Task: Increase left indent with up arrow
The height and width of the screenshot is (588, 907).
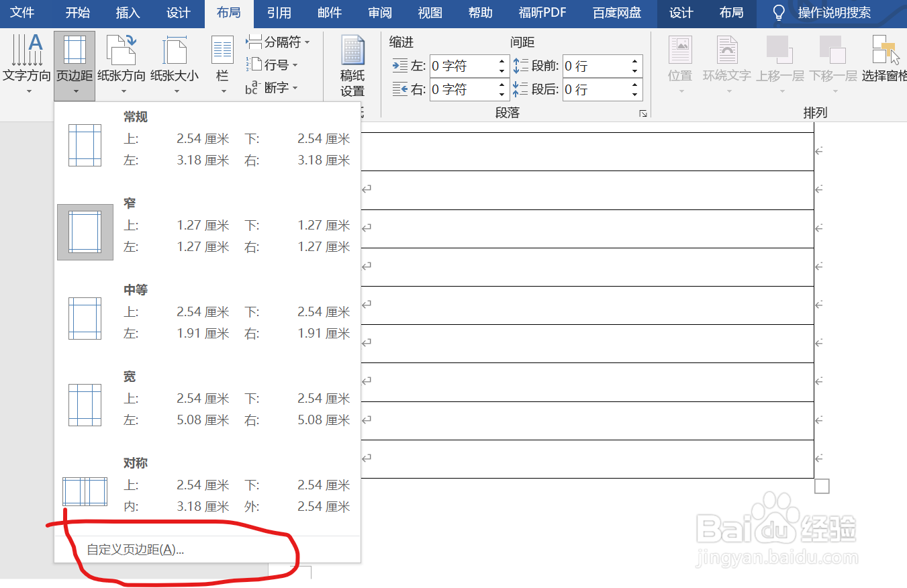Action: click(502, 61)
